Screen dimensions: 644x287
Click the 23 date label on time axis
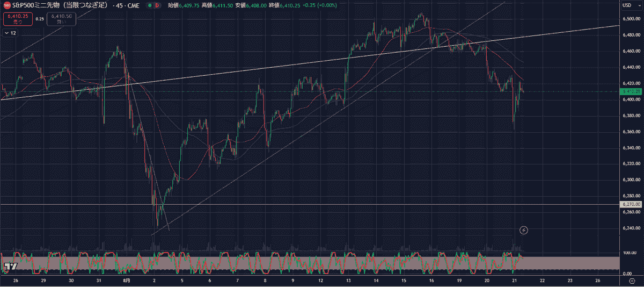click(570, 281)
